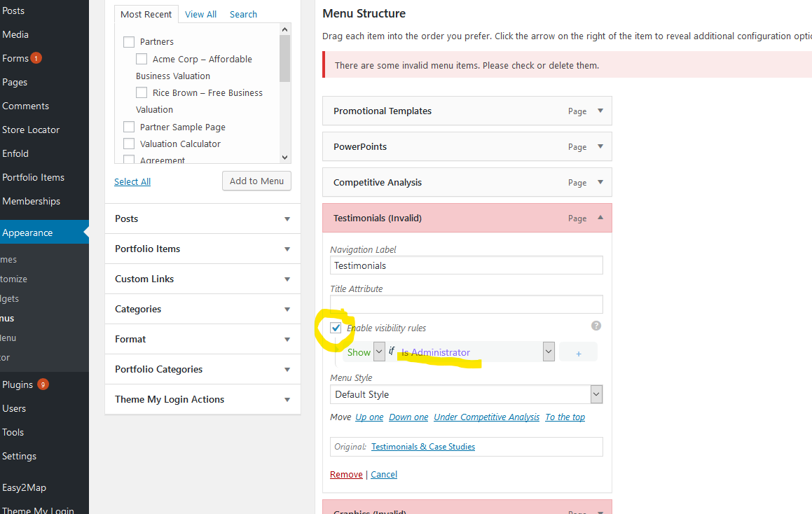812x514 pixels.
Task: Click the Select All link
Action: (x=132, y=181)
